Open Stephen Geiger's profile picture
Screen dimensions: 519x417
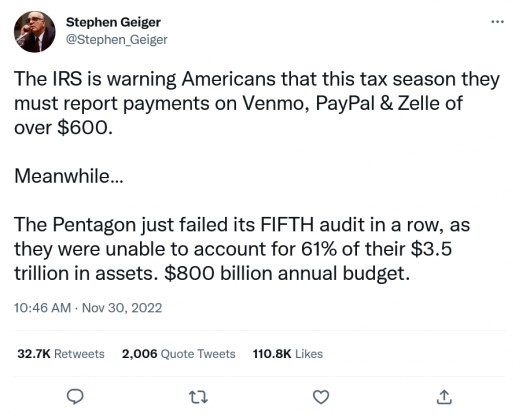[35, 32]
